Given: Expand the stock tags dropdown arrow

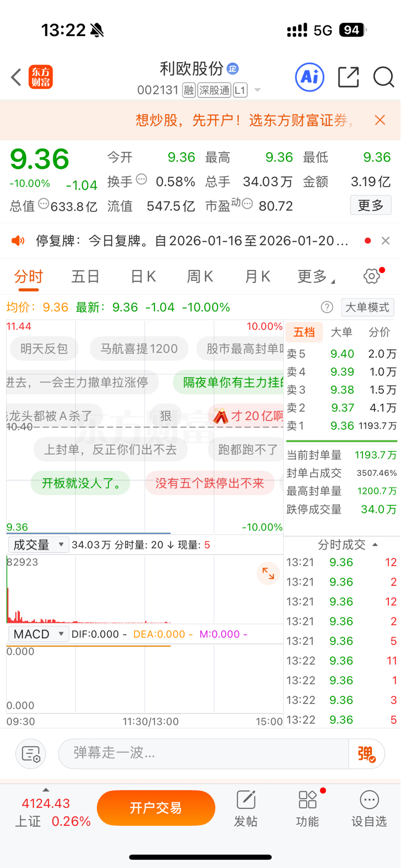Looking at the screenshot, I should point(257,90).
